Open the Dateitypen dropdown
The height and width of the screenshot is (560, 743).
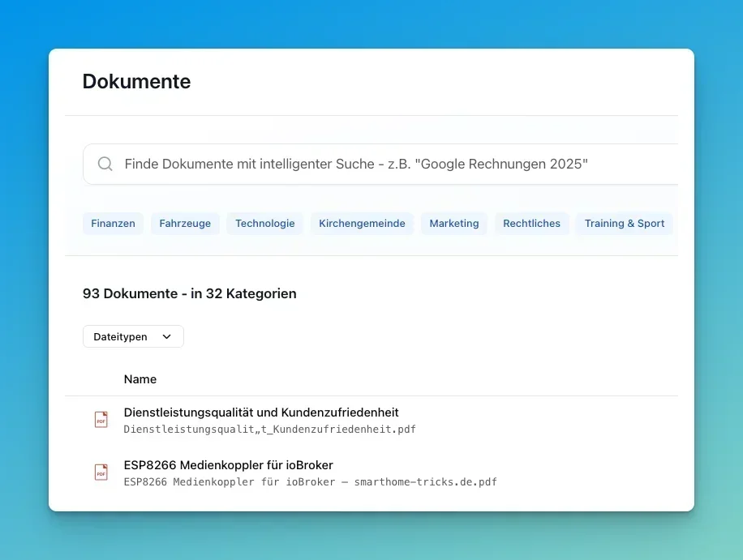pos(133,336)
